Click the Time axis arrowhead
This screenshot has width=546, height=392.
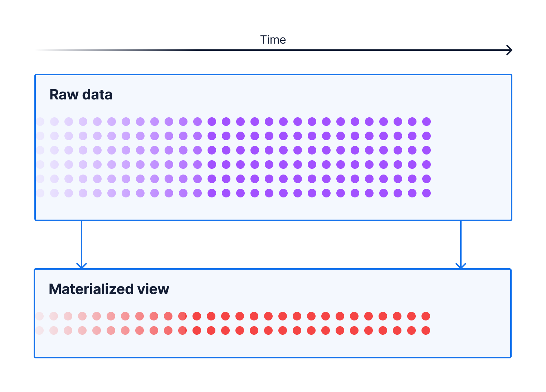coord(510,50)
